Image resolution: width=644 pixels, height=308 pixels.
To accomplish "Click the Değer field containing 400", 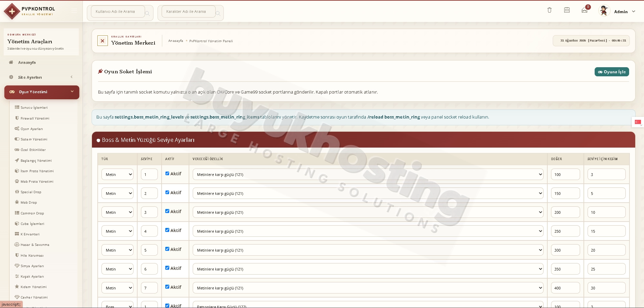I will (x=566, y=288).
